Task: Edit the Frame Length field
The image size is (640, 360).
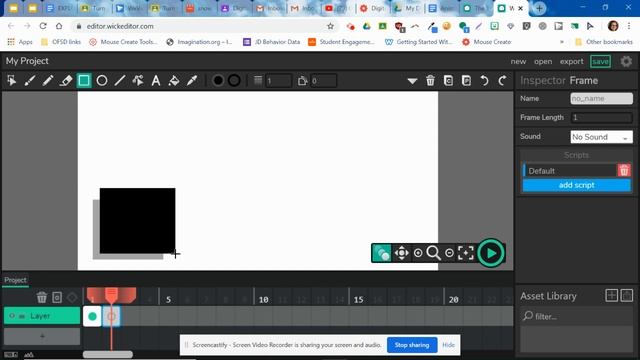Action: tap(601, 118)
